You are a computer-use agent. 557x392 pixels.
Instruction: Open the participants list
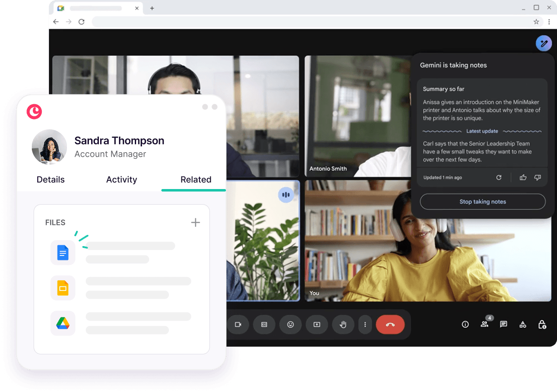(x=485, y=324)
